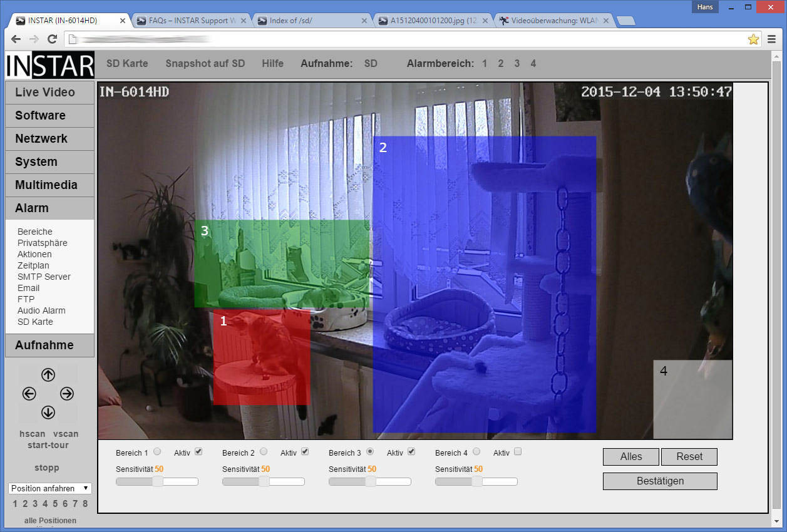Pan camera down with the down arrow
The width and height of the screenshot is (787, 532).
tap(48, 412)
